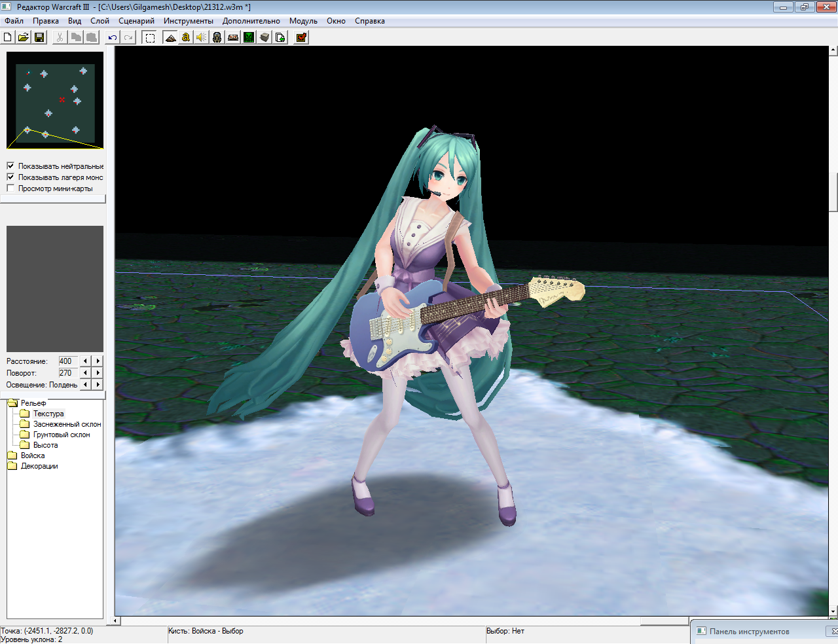Screen dimensions: 838x644
Task: Open the Окно menu
Action: [336, 21]
